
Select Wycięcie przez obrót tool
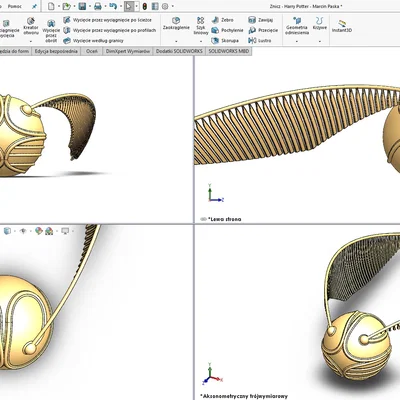tap(51, 32)
